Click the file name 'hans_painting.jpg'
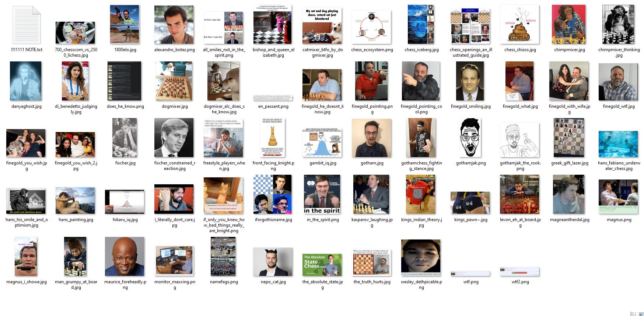Image resolution: width=644 pixels, height=316 pixels. click(76, 220)
